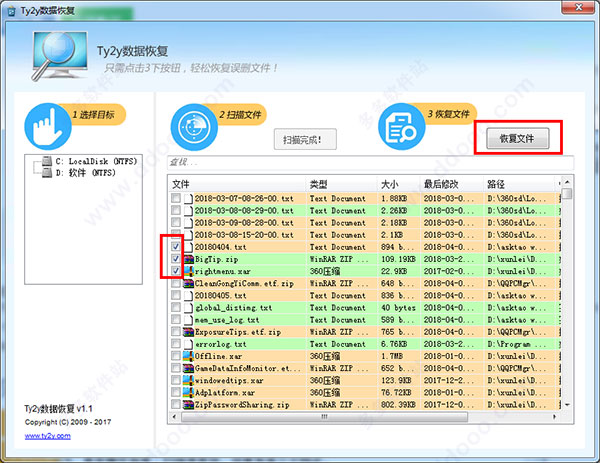600x463 pixels.
Task: Select the windowedtips.xar file name
Action: pyautogui.click(x=229, y=380)
